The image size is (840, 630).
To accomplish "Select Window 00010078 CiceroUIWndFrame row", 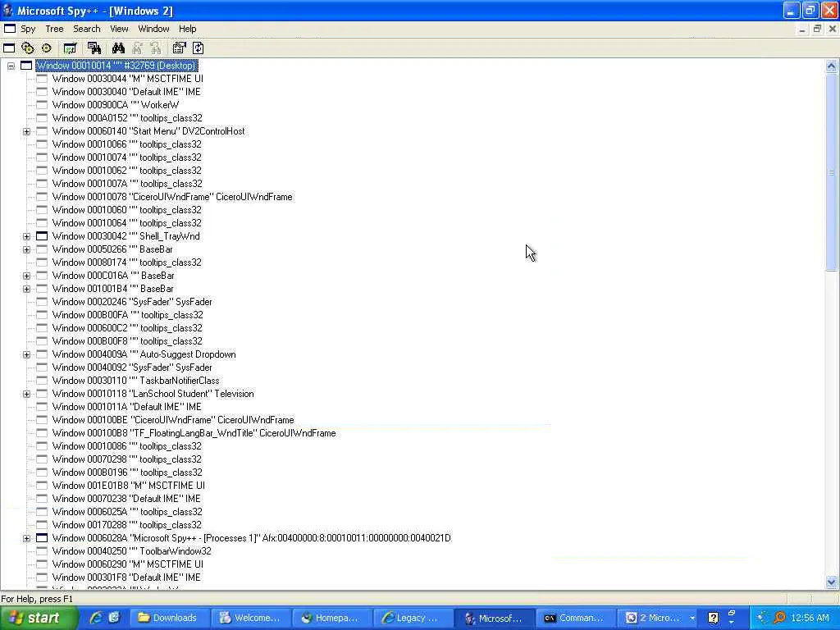I will [172, 197].
